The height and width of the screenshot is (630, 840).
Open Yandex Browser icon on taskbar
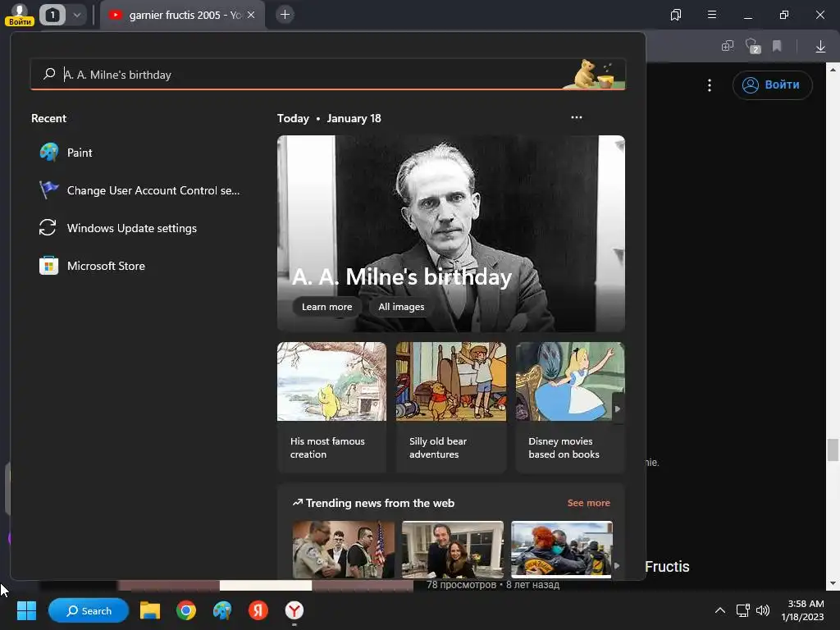click(x=294, y=610)
